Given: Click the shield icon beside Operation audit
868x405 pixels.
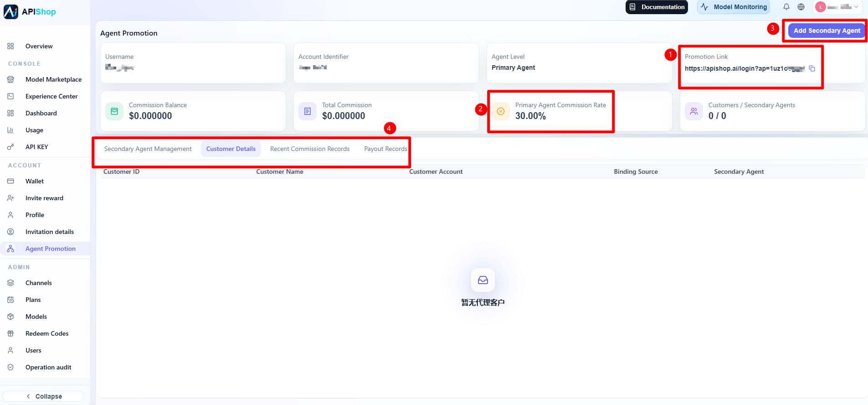Looking at the screenshot, I should pos(10,367).
